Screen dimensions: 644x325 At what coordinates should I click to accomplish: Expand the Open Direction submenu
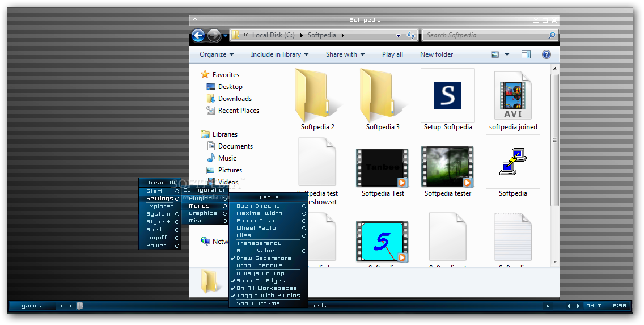click(x=268, y=206)
